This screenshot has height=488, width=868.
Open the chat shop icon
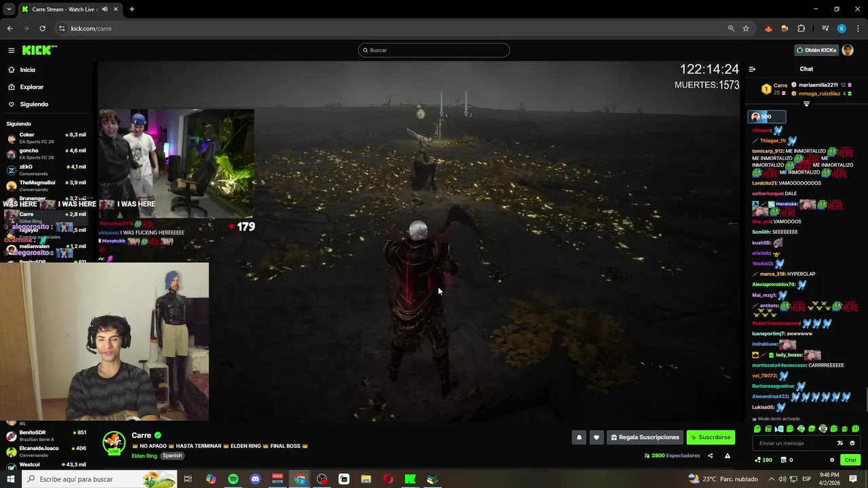coord(783,460)
